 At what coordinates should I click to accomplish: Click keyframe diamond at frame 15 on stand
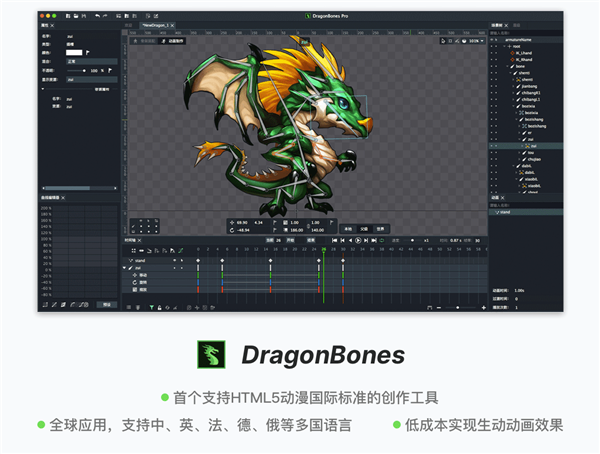pyautogui.click(x=271, y=260)
